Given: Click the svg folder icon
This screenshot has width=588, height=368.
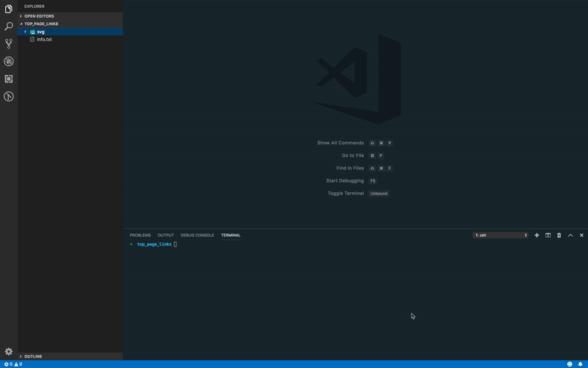Looking at the screenshot, I should coord(32,32).
